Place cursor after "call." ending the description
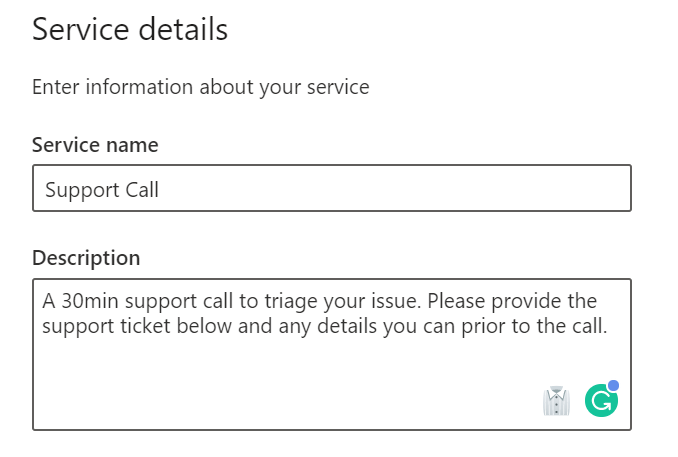 pyautogui.click(x=610, y=325)
